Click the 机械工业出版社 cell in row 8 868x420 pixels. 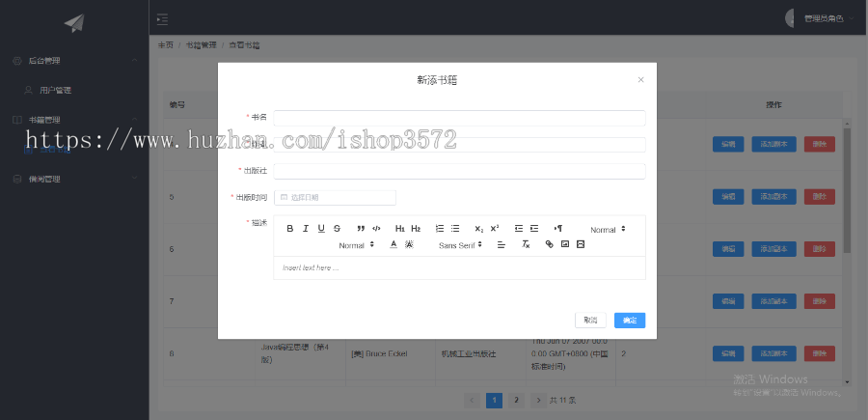[x=471, y=353]
